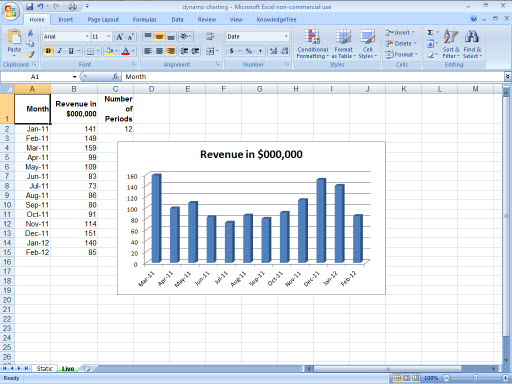This screenshot has width=512, height=384.
Task: Align text right
Action: tap(171, 51)
